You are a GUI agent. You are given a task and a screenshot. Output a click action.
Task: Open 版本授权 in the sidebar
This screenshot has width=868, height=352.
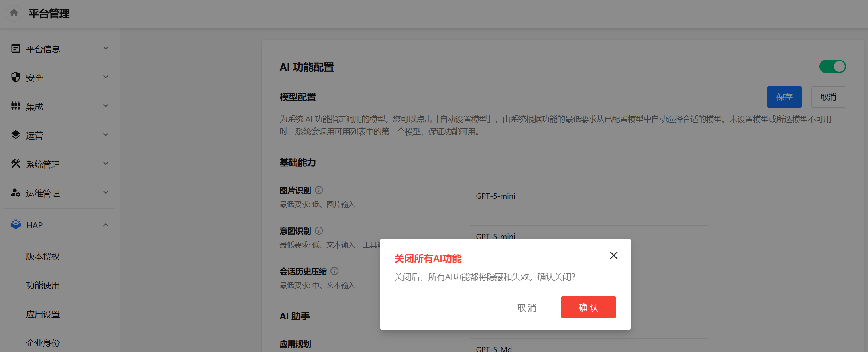[x=43, y=257]
